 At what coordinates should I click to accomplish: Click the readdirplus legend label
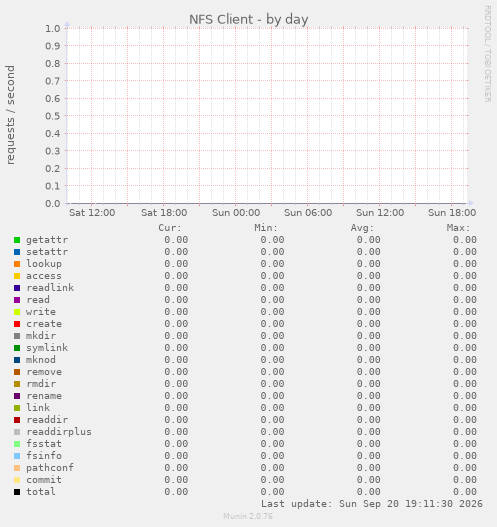(x=59, y=432)
